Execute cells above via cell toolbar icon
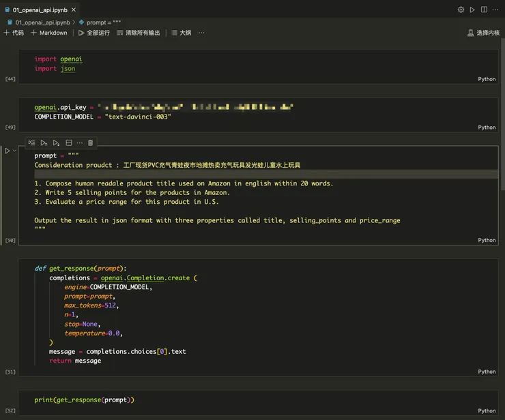 (x=44, y=142)
